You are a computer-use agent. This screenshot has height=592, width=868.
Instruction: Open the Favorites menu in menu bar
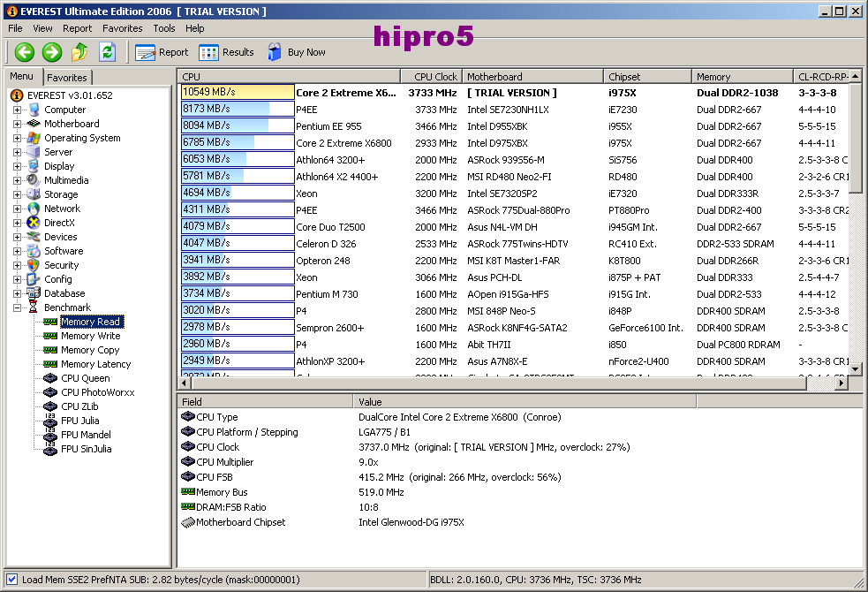tap(122, 28)
